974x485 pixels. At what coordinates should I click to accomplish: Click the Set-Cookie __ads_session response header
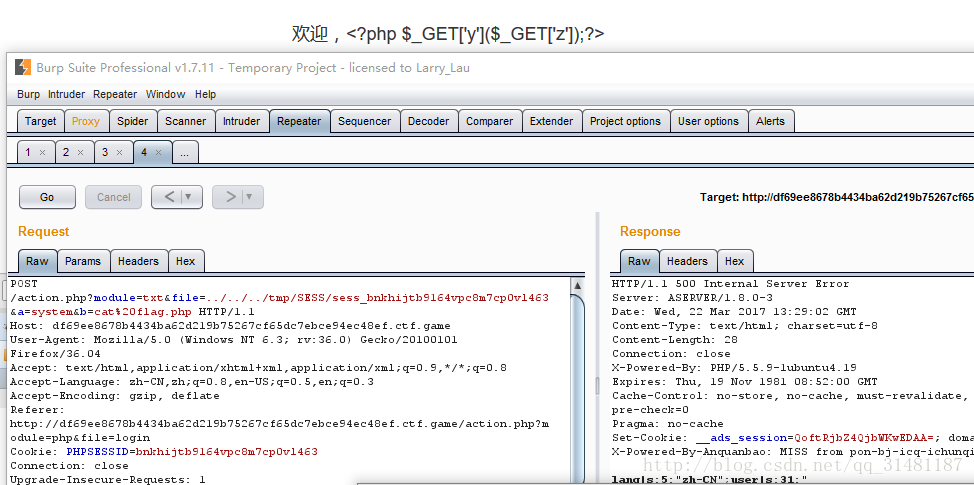(793, 437)
